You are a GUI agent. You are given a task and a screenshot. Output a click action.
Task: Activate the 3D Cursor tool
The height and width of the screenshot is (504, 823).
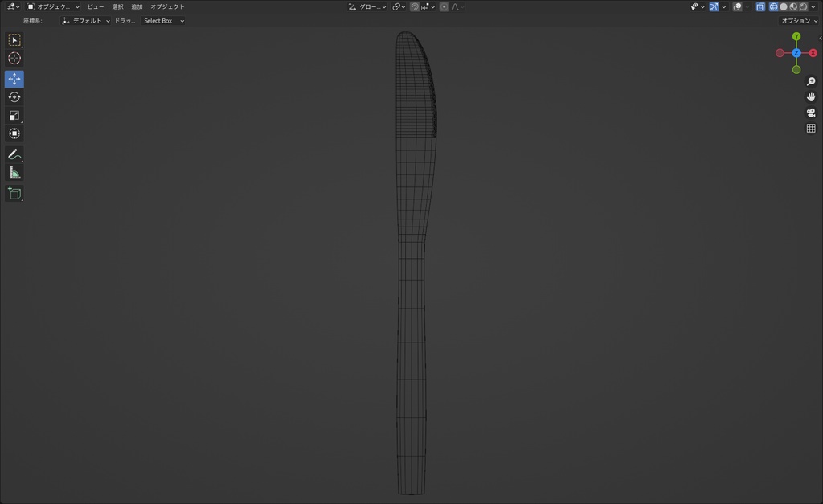pos(14,58)
